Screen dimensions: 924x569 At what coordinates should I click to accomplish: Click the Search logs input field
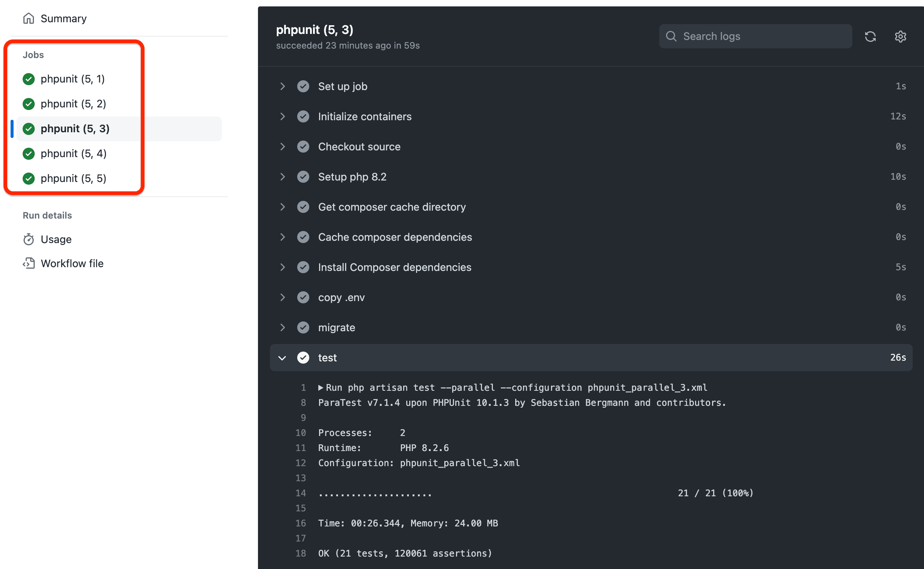[x=754, y=36]
